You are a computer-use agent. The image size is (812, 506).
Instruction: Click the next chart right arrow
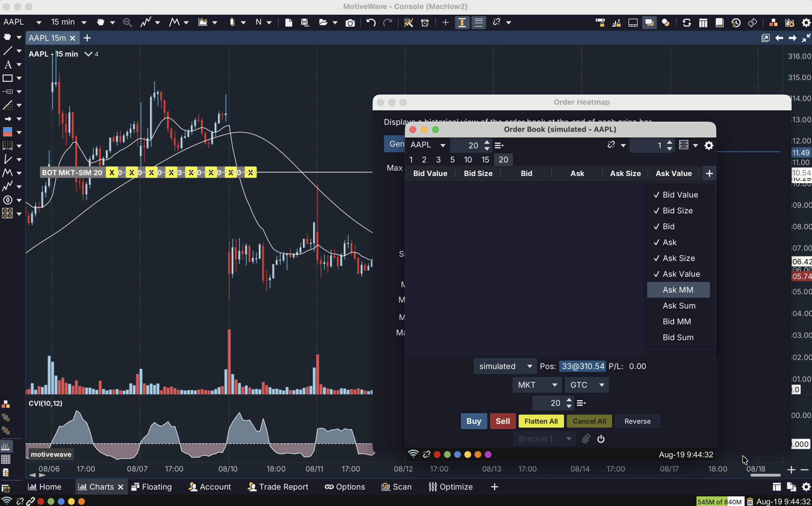pos(792,38)
